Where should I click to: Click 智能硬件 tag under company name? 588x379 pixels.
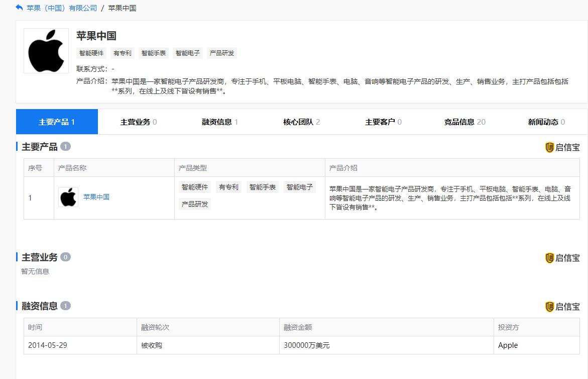(x=91, y=53)
